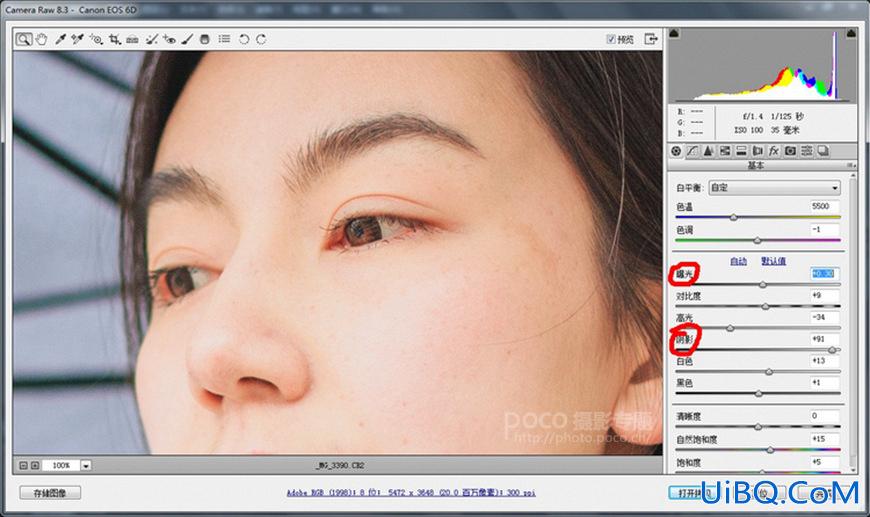
Task: Switch to the Camera Calibration tab
Action: coord(791,151)
